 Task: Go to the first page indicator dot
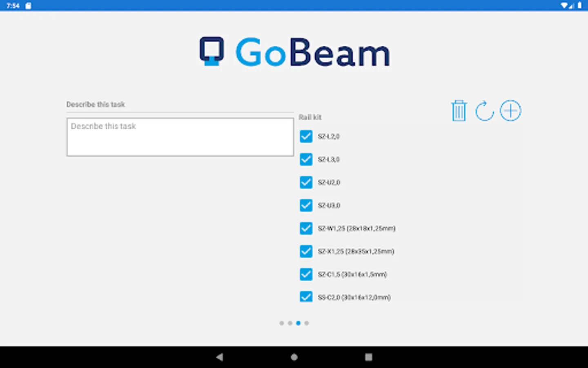pyautogui.click(x=282, y=323)
